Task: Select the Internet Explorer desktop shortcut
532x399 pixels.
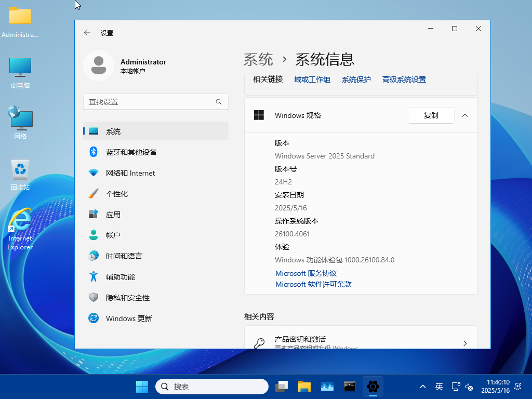Action: pos(20,229)
